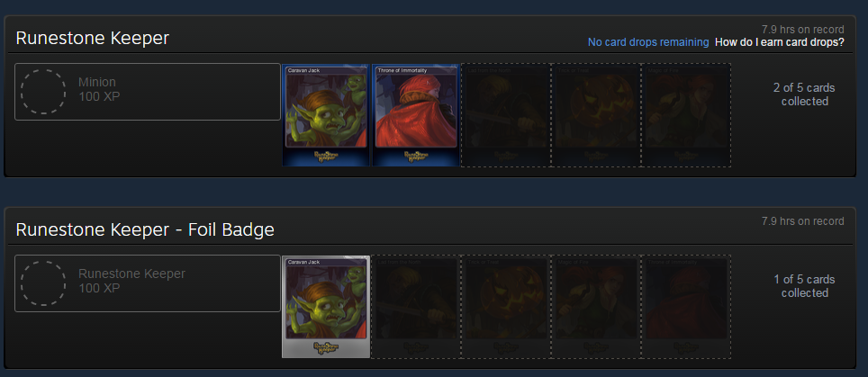Click the Minion 100 XP badge box
The height and width of the screenshot is (377, 868).
[148, 92]
